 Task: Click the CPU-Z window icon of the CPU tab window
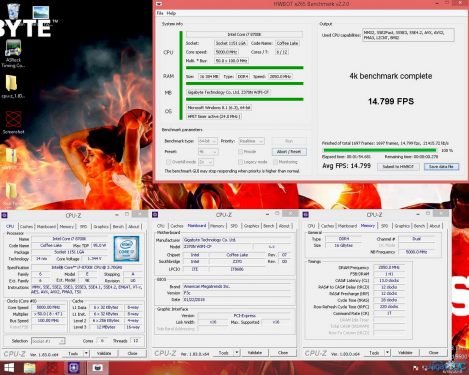4,215
